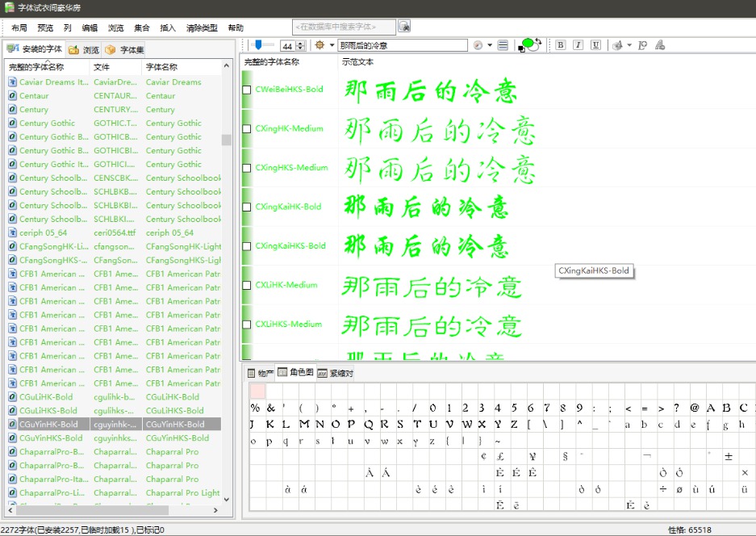The height and width of the screenshot is (536, 756).
Task: Open the 编辑 menu
Action: click(x=90, y=28)
